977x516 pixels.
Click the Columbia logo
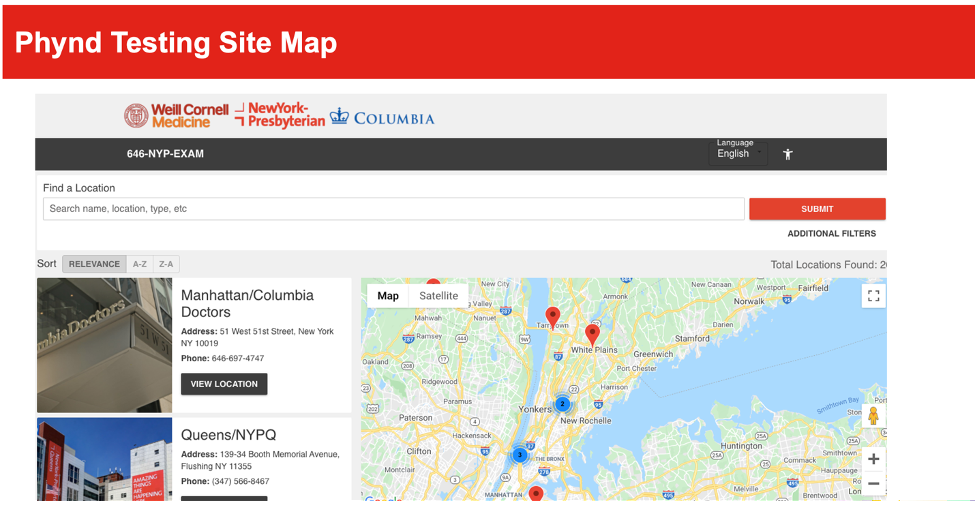[382, 117]
